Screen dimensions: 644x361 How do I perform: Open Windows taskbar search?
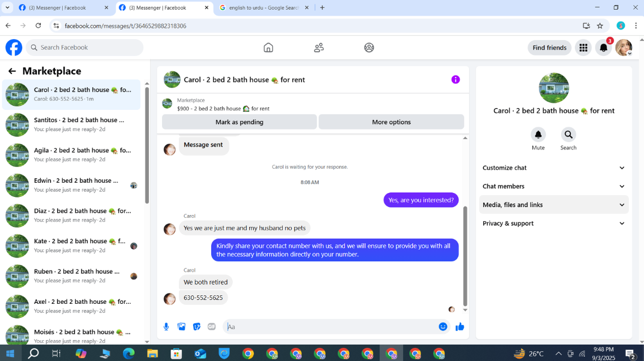pos(33,353)
